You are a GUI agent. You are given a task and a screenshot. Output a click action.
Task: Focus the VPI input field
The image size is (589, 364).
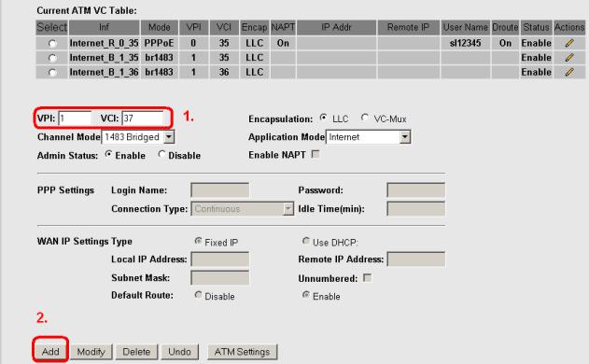pyautogui.click(x=75, y=119)
